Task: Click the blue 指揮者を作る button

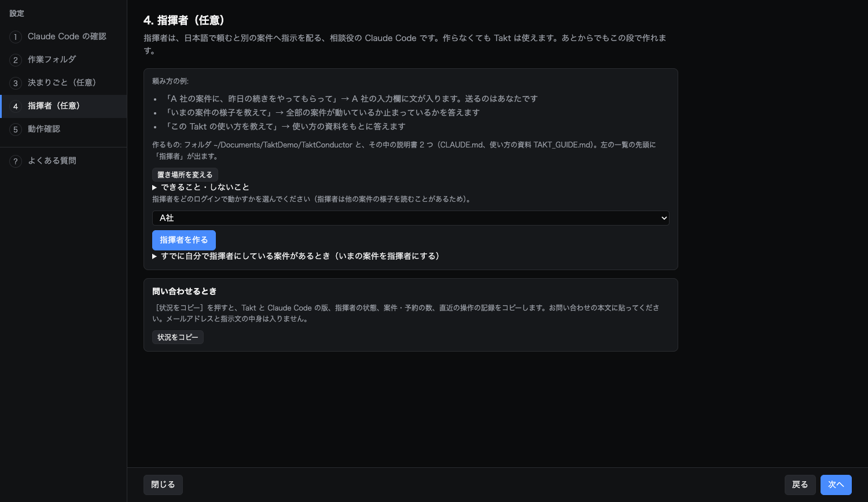Action: click(184, 240)
